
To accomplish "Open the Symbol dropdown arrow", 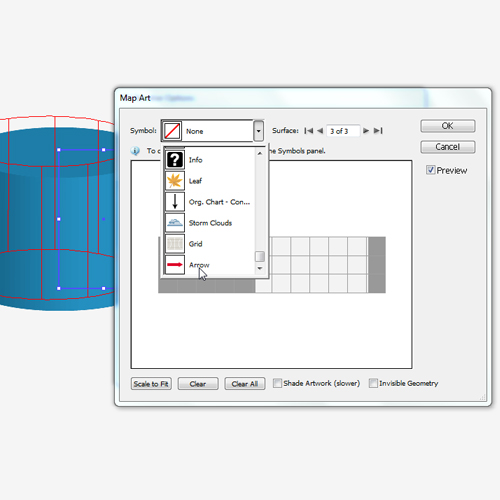I will [258, 131].
